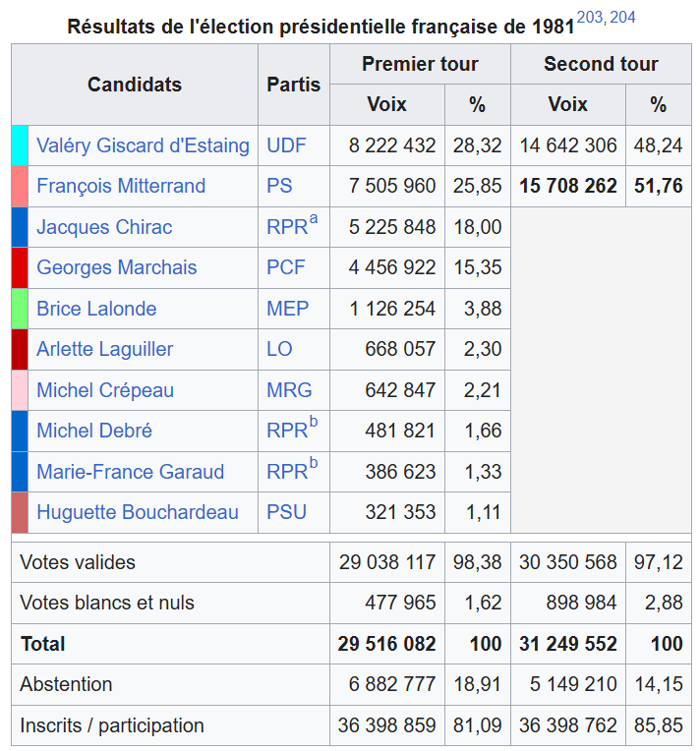Image resolution: width=700 pixels, height=751 pixels.
Task: Click the UDF party link
Action: [286, 145]
